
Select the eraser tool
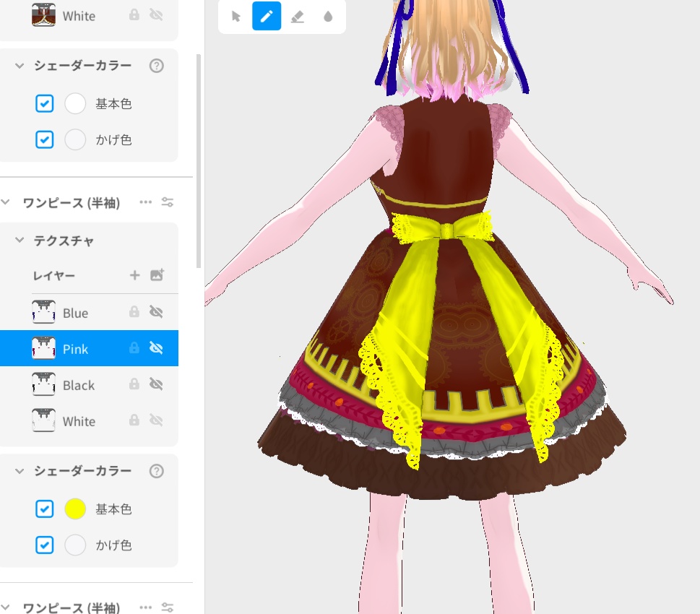pos(297,16)
